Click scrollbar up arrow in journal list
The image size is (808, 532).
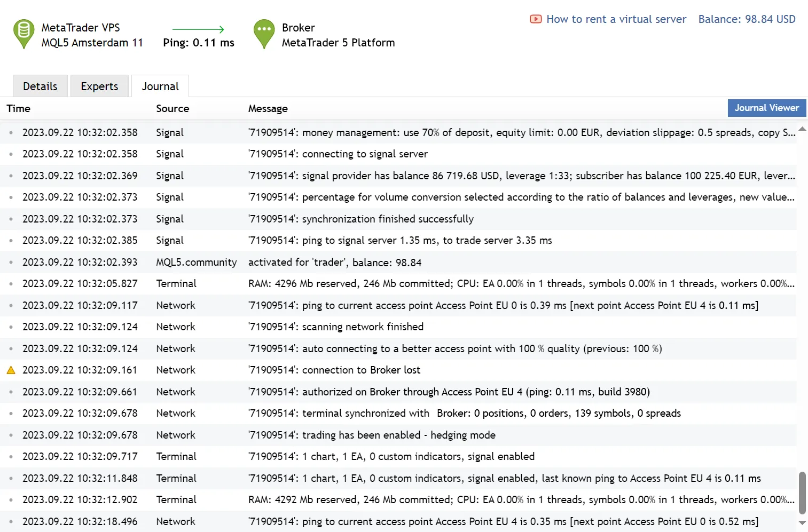point(802,129)
